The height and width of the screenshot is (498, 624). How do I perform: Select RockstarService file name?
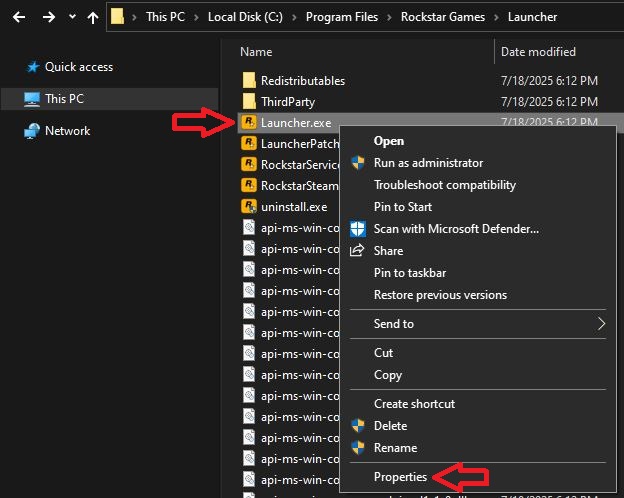pyautogui.click(x=300, y=165)
